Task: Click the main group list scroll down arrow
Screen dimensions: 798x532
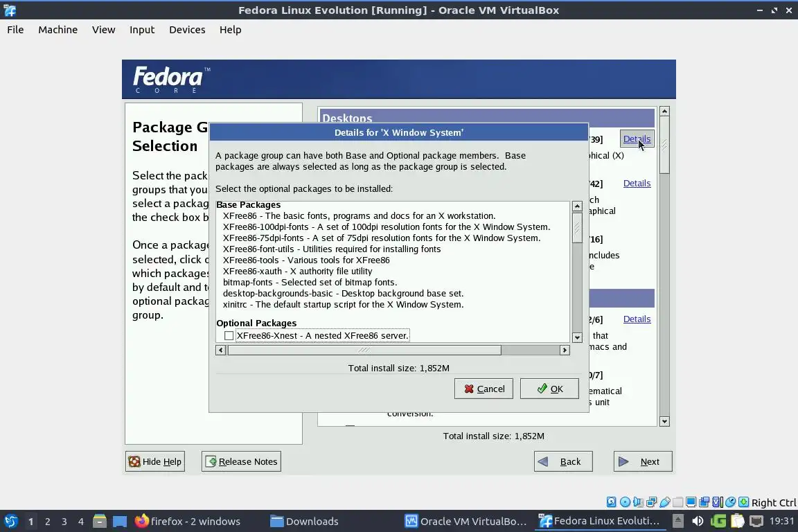Action: click(664, 421)
